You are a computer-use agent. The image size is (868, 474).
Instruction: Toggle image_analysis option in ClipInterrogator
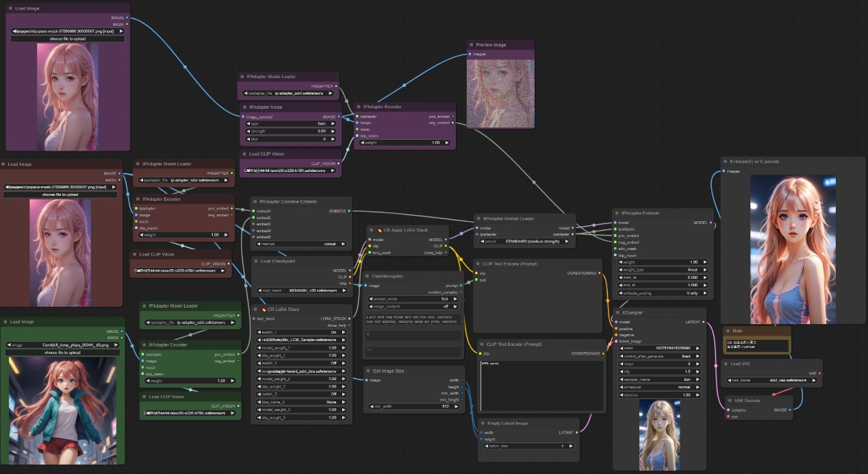(413, 306)
